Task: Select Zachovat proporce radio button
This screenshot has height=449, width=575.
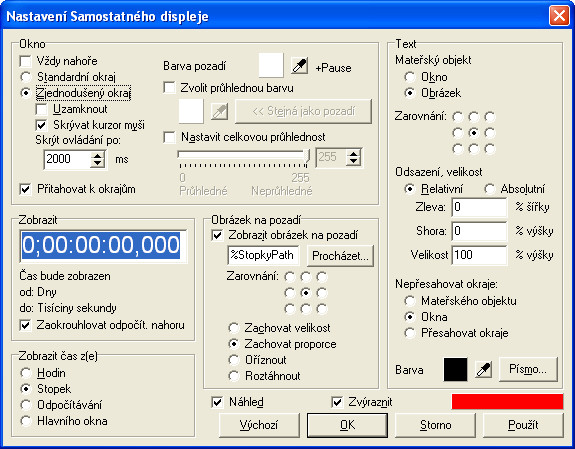Action: 233,344
